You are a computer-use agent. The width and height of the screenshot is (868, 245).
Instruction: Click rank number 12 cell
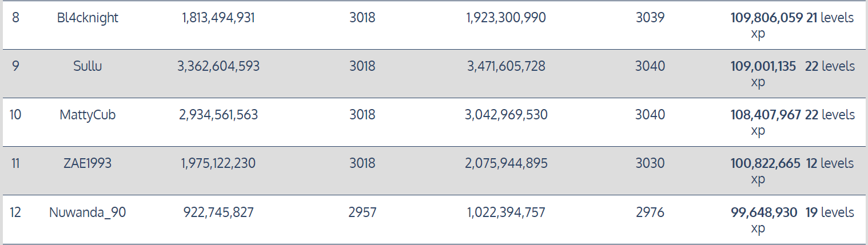click(15, 212)
